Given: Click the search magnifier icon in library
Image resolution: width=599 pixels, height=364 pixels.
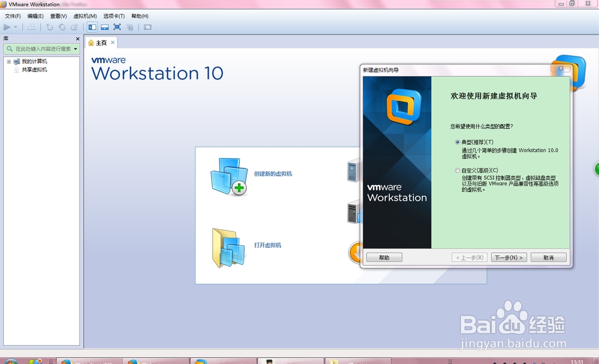Looking at the screenshot, I should coord(10,49).
